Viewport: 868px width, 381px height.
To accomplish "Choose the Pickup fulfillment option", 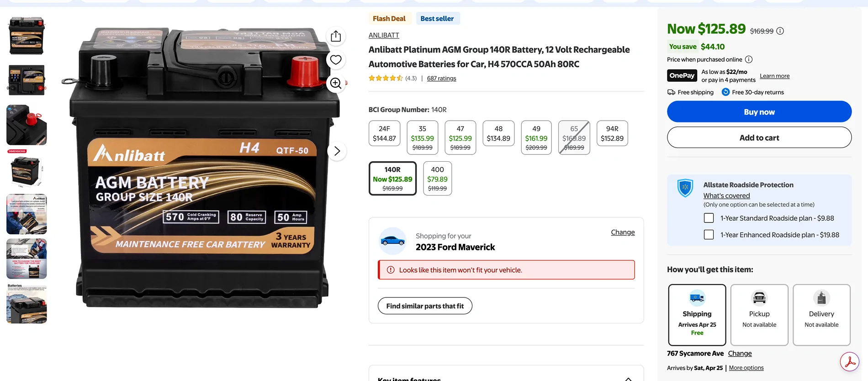I will [759, 315].
